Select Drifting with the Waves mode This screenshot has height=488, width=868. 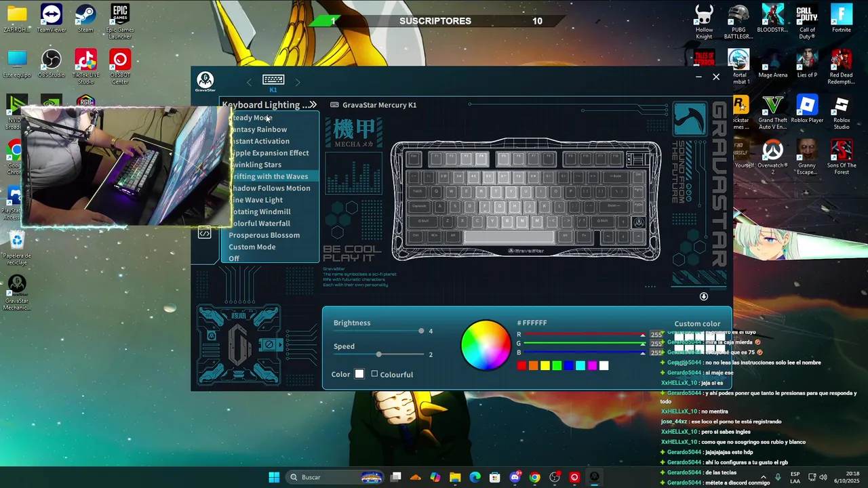(x=270, y=176)
